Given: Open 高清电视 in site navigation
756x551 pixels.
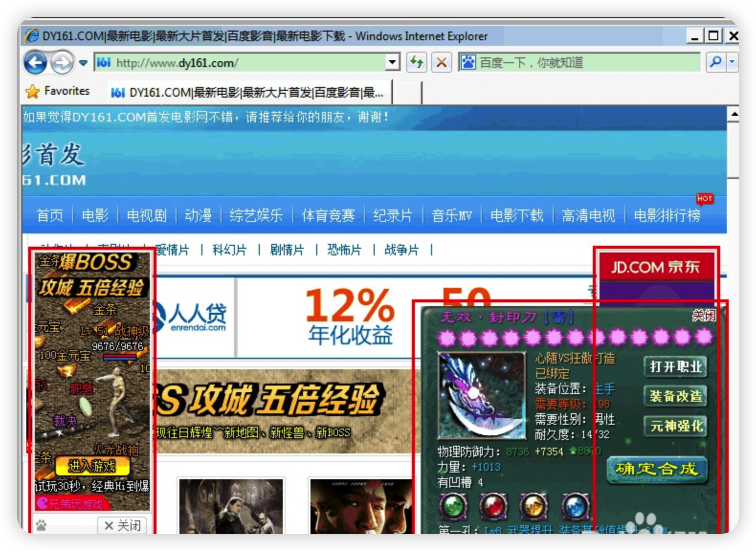Looking at the screenshot, I should click(589, 215).
